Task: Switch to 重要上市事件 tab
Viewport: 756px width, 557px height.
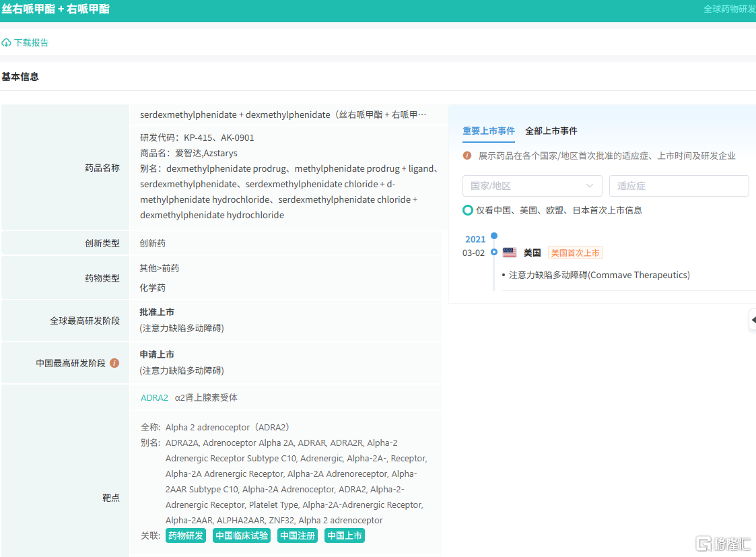Action: coord(489,131)
